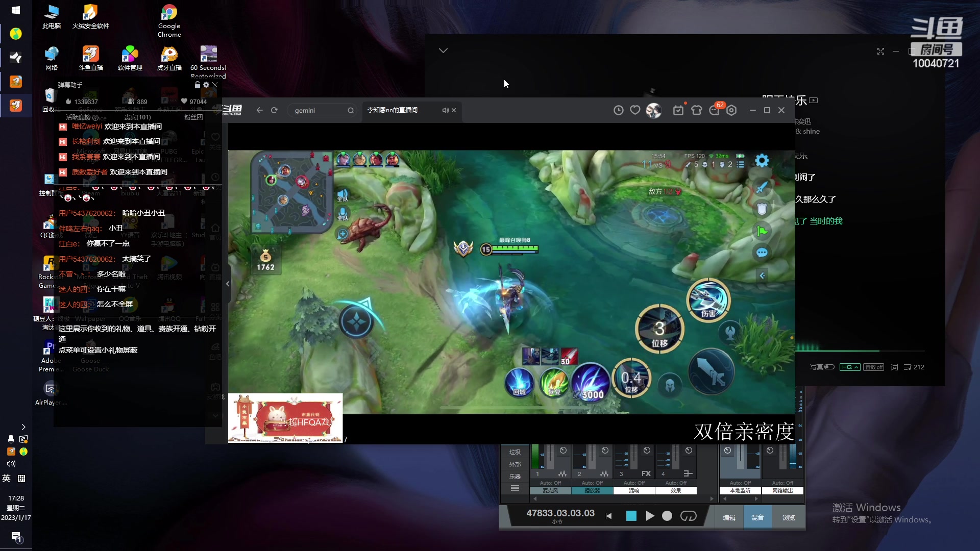Toggle loop mode in the DAW transport

click(689, 516)
